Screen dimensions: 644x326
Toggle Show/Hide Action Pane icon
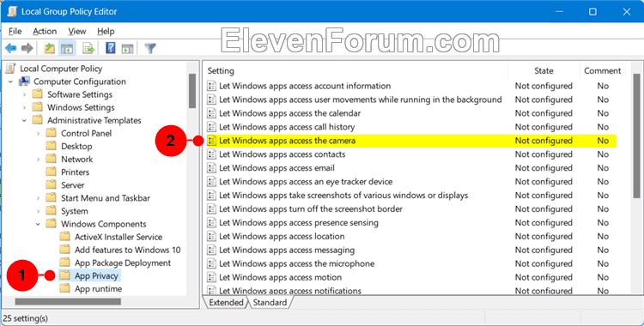point(127,48)
